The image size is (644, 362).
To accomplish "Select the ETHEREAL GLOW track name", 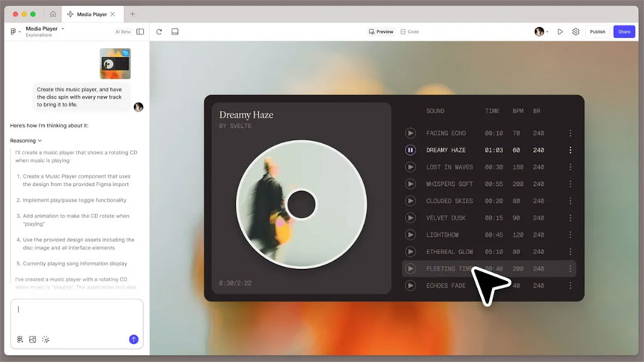I will click(449, 252).
